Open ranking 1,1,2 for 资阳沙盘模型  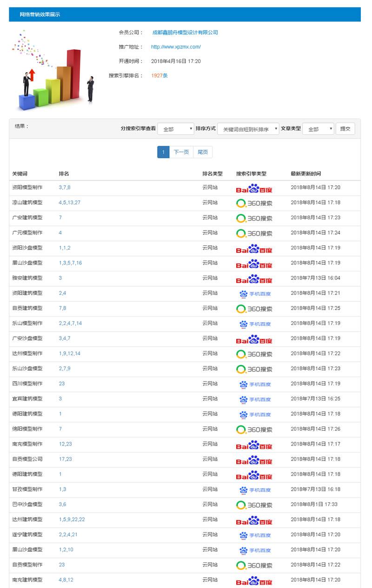pos(65,248)
